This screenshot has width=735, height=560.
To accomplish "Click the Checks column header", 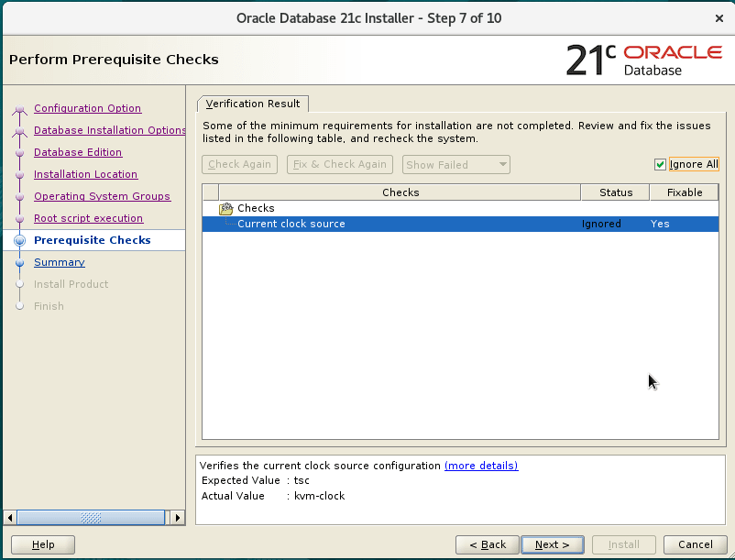I will pos(400,192).
